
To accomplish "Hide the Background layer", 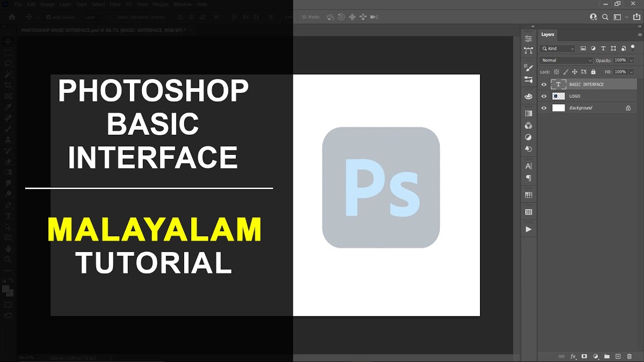I will 544,108.
